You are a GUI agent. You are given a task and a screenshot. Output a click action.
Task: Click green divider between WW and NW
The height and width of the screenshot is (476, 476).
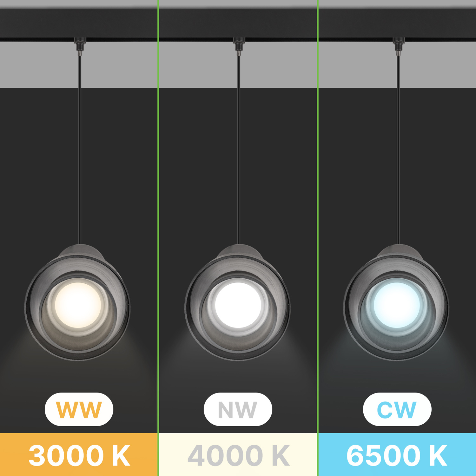pos(158,238)
